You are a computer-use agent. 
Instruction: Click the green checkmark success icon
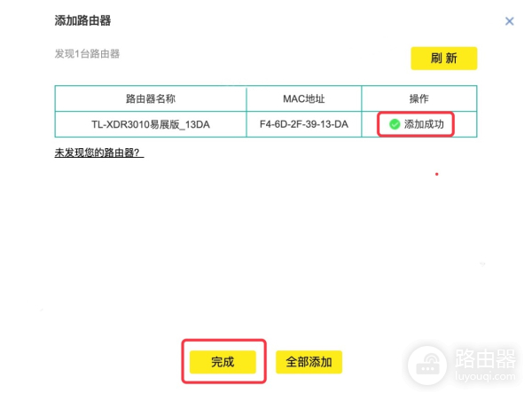pyautogui.click(x=395, y=124)
